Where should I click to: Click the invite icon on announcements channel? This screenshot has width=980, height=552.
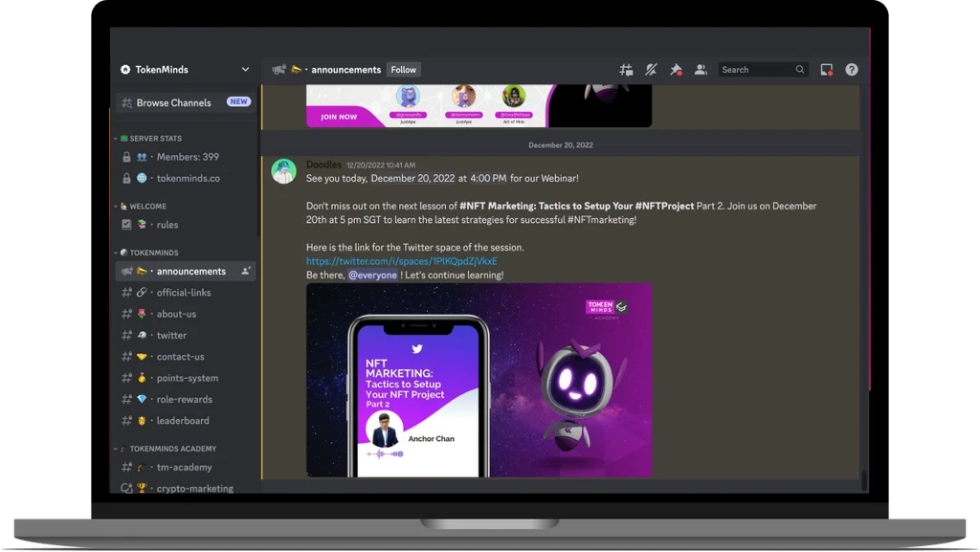[x=246, y=271]
